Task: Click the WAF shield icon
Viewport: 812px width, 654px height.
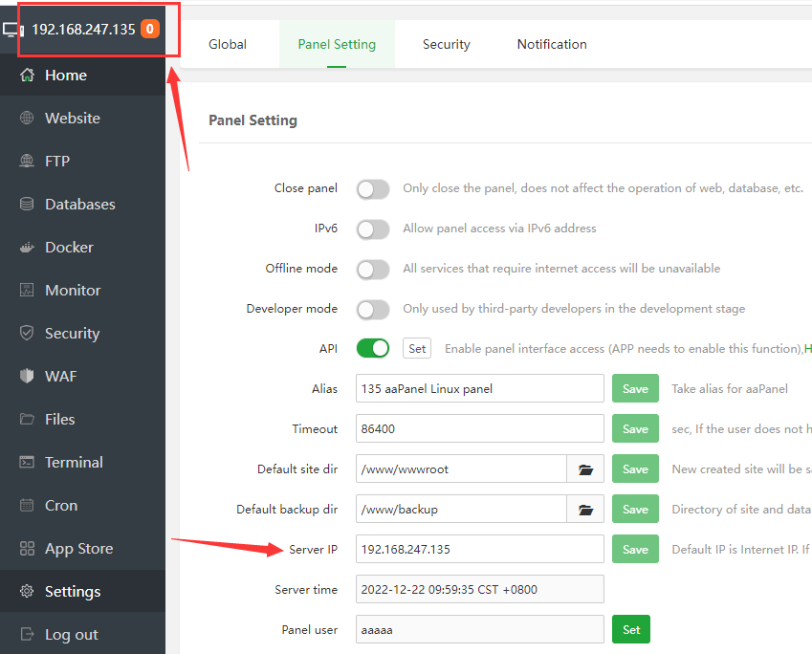Action: coord(27,377)
